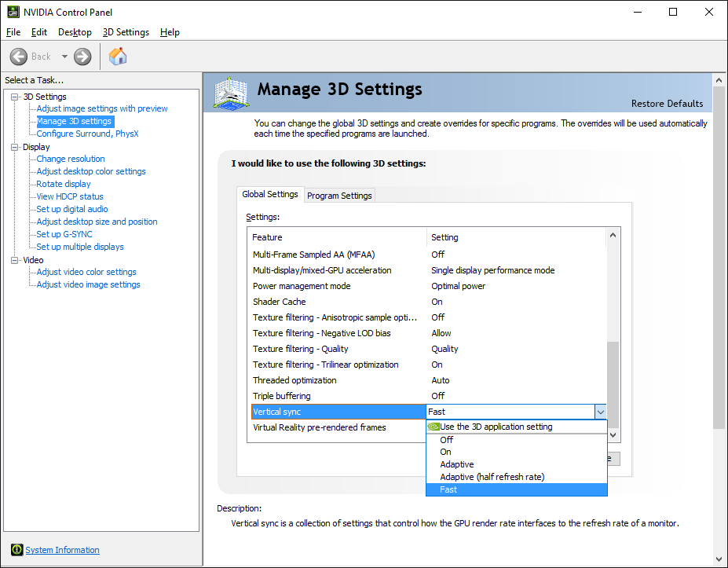The image size is (728, 568).
Task: Switch to the Program Settings tab
Action: coord(339,196)
